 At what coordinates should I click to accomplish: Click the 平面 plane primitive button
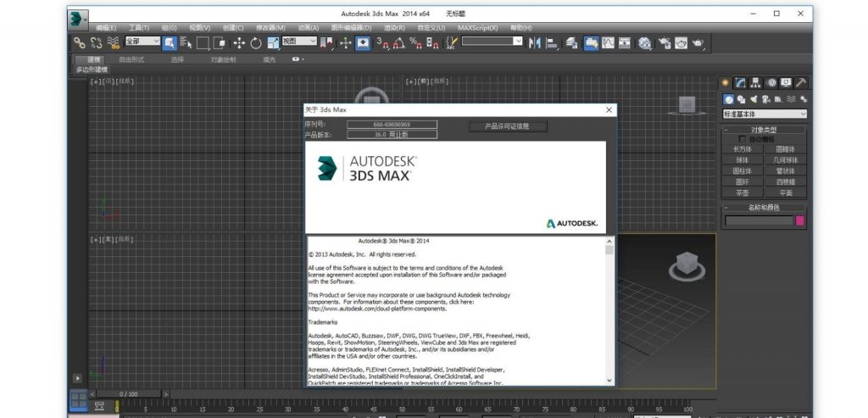(786, 193)
